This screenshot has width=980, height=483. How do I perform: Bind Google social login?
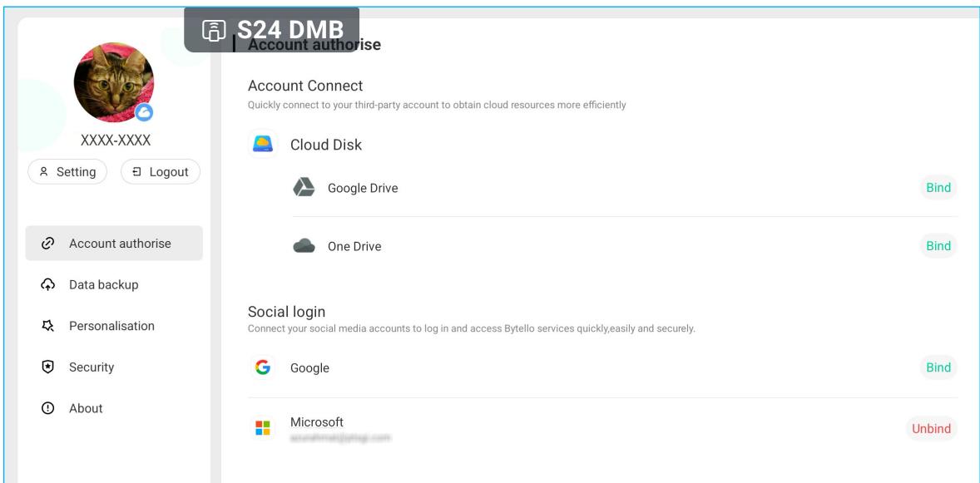(x=938, y=367)
